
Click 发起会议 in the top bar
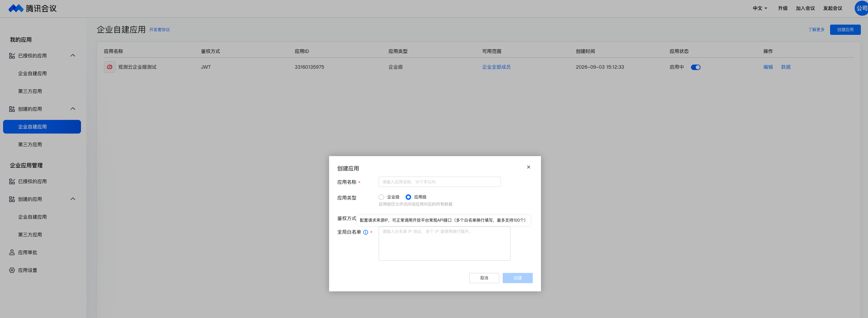(x=832, y=8)
